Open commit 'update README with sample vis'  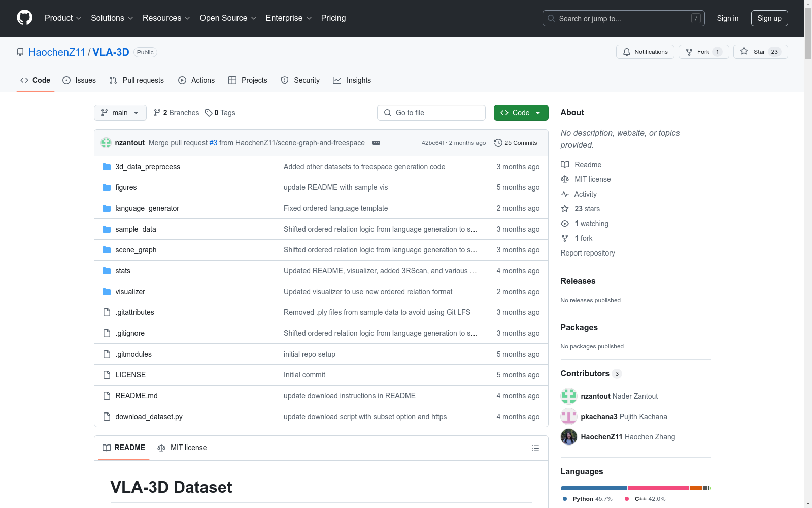(335, 187)
